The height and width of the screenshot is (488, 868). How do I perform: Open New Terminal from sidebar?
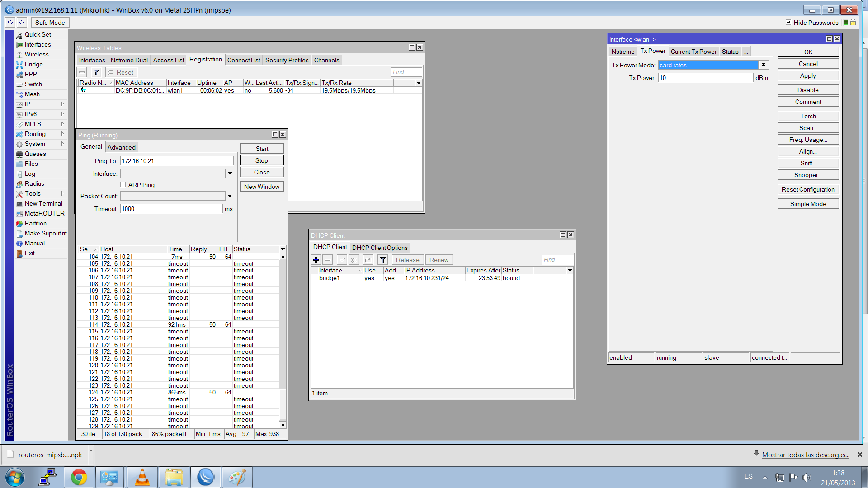point(43,204)
